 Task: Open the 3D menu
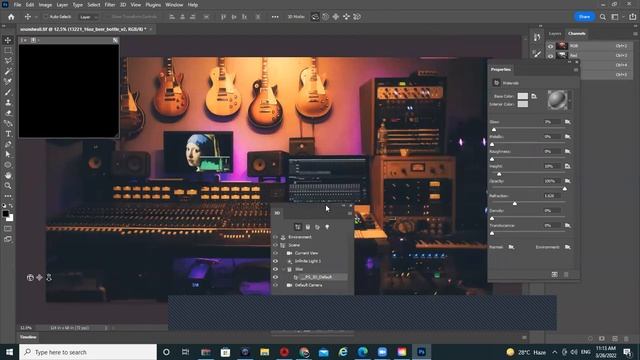(123, 5)
